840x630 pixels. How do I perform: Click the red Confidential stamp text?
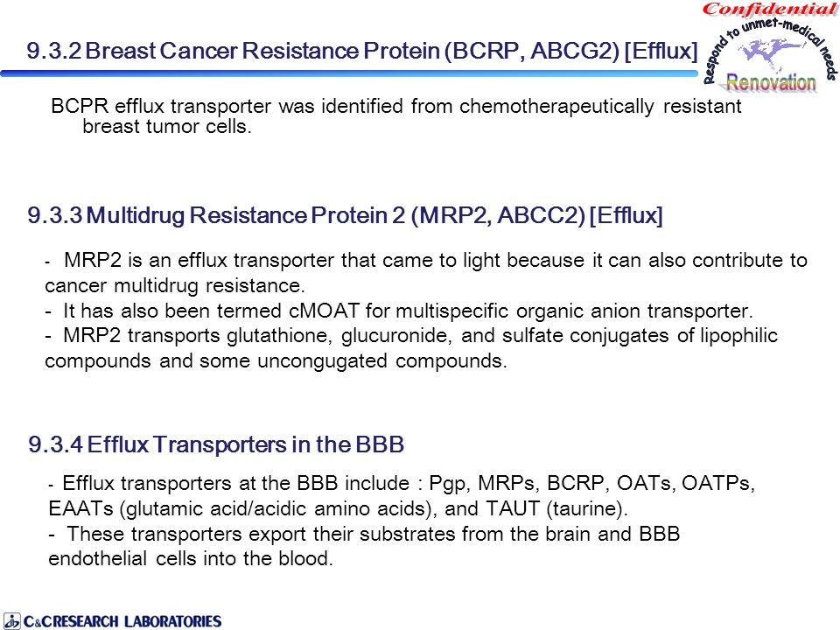770,9
